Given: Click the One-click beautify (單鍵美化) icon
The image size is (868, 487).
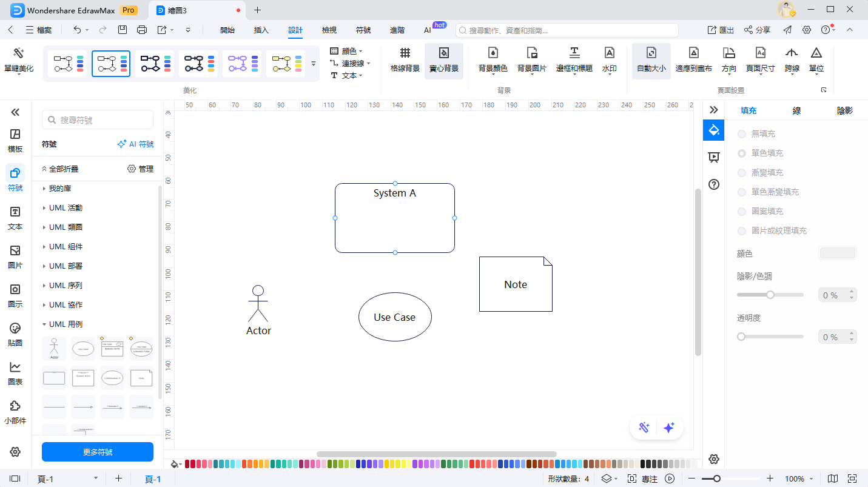Looking at the screenshot, I should tap(18, 55).
